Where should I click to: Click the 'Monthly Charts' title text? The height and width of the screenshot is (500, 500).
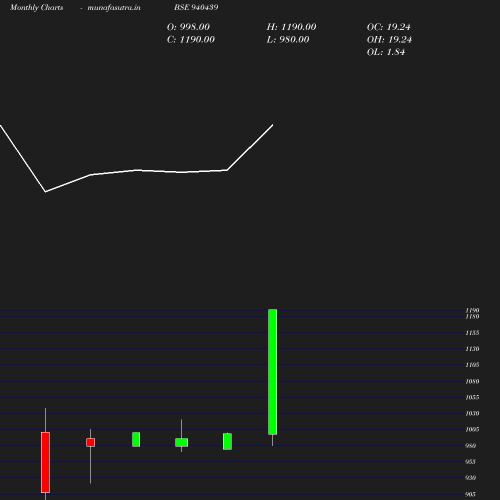point(37,7)
